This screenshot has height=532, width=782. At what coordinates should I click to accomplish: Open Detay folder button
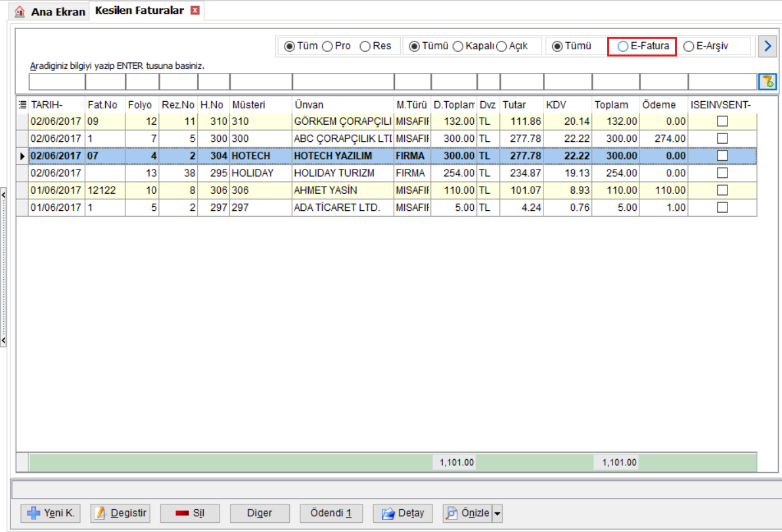coord(402,513)
